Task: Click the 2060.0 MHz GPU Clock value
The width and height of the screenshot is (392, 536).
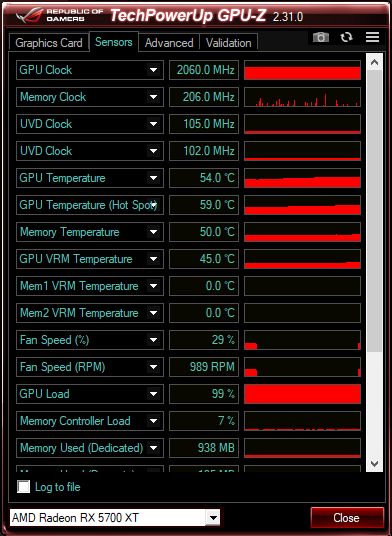Action: pyautogui.click(x=204, y=70)
